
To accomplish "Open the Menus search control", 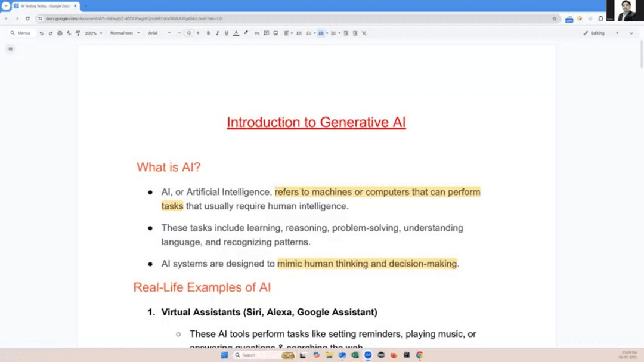I will (x=21, y=33).
